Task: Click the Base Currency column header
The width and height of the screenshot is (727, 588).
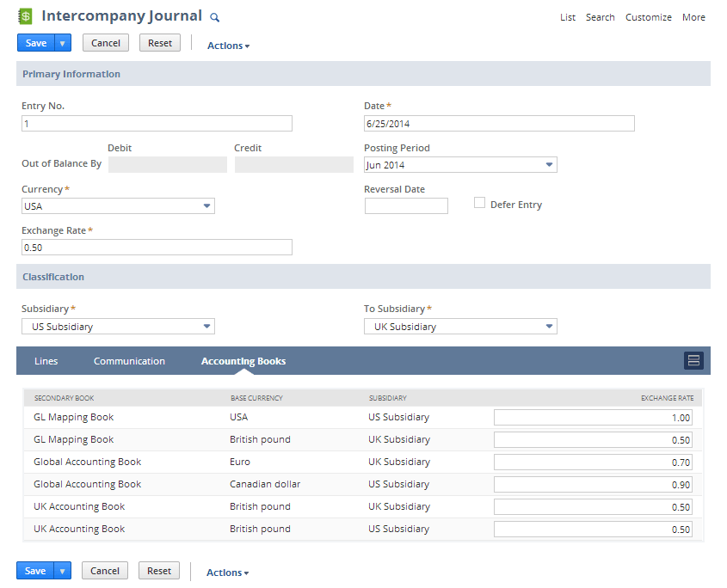Action: click(256, 398)
